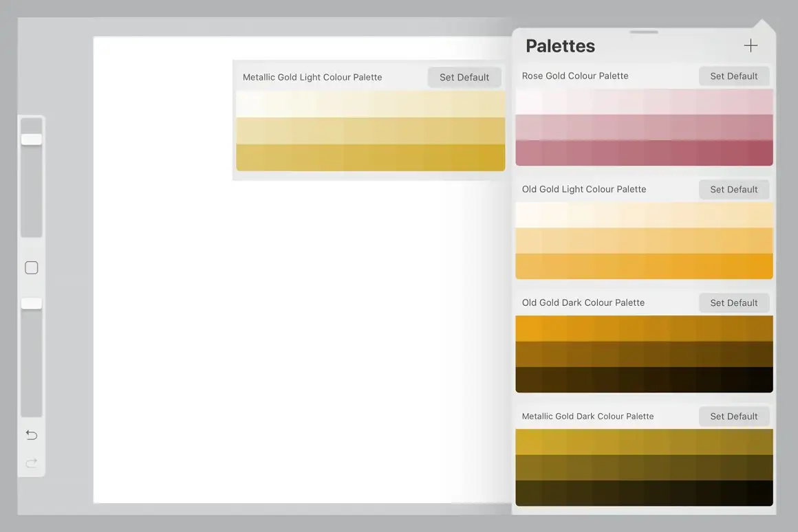The image size is (798, 532).
Task: Pick the bright amber swatch in Old Gold Dark
Action: (x=528, y=328)
